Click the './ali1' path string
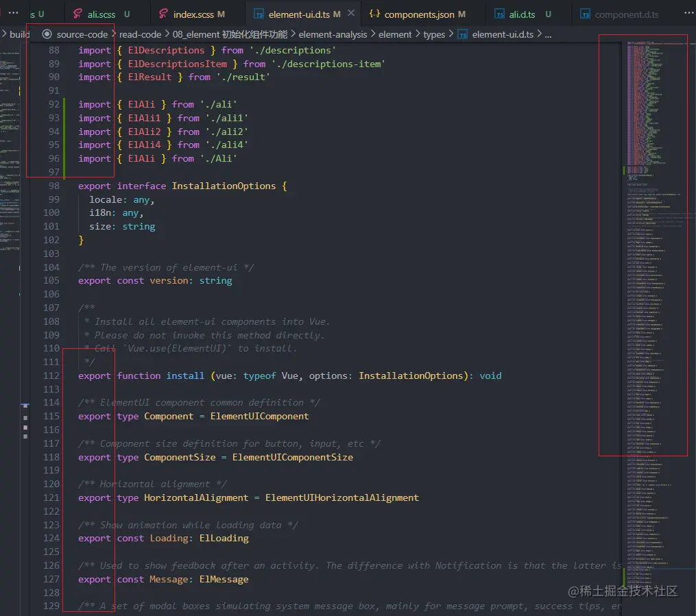This screenshot has width=696, height=616. click(x=226, y=118)
